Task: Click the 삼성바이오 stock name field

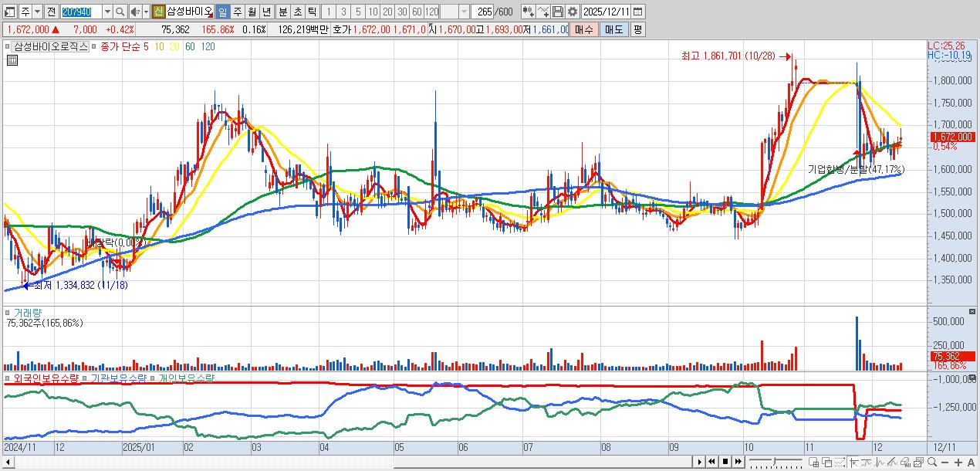Action: click(190, 12)
